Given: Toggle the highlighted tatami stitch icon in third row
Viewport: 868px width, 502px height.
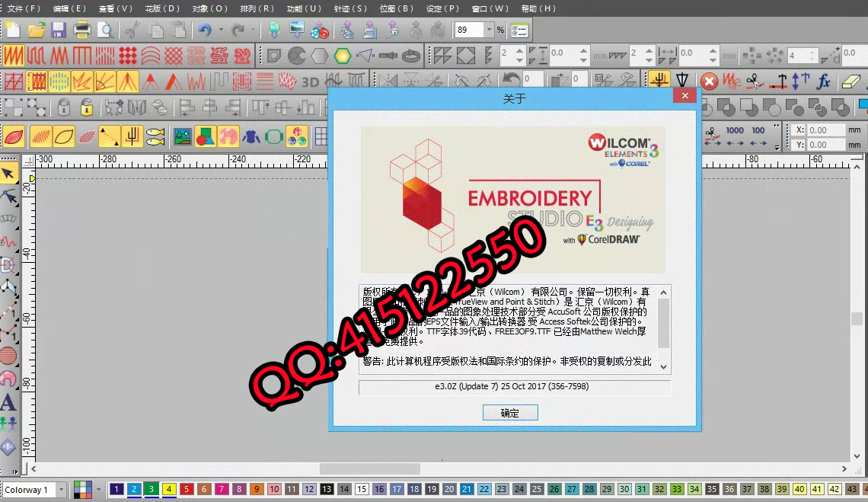Looking at the screenshot, I should [37, 82].
